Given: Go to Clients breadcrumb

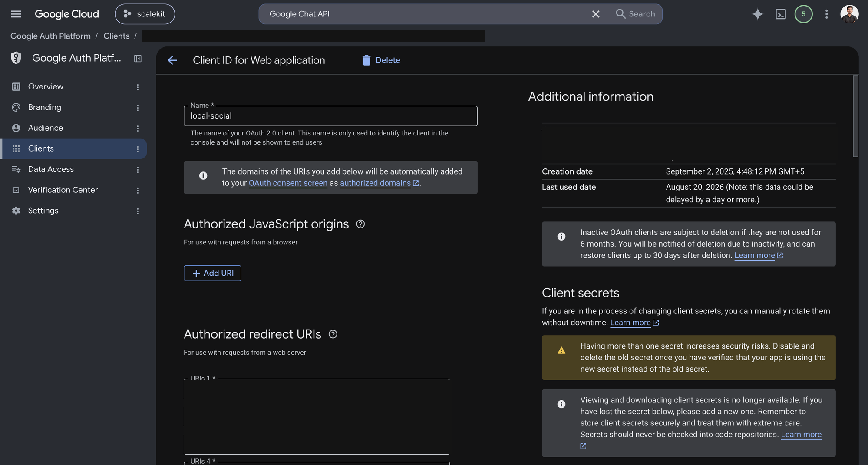Looking at the screenshot, I should pyautogui.click(x=116, y=36).
